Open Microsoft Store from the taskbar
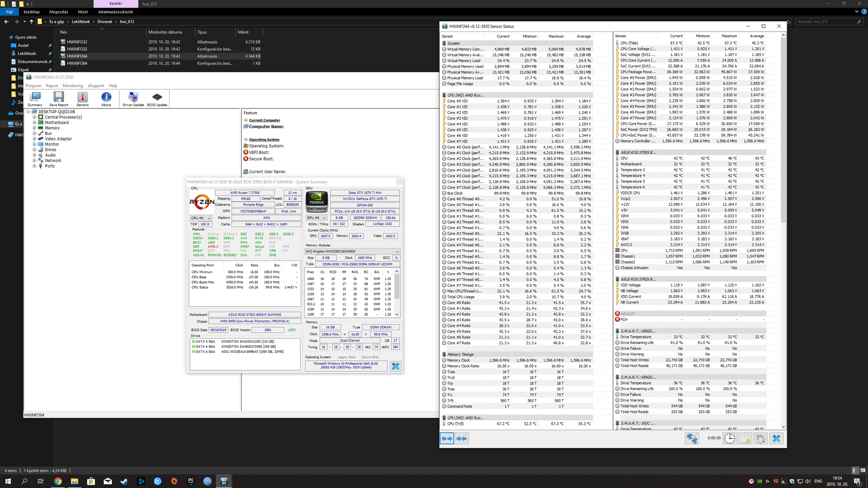The image size is (868, 488). (x=91, y=481)
